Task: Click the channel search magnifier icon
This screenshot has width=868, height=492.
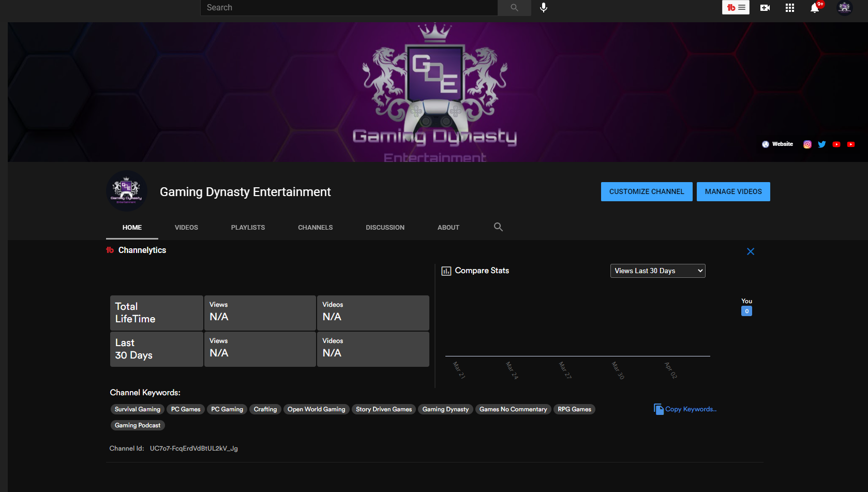Action: (498, 227)
